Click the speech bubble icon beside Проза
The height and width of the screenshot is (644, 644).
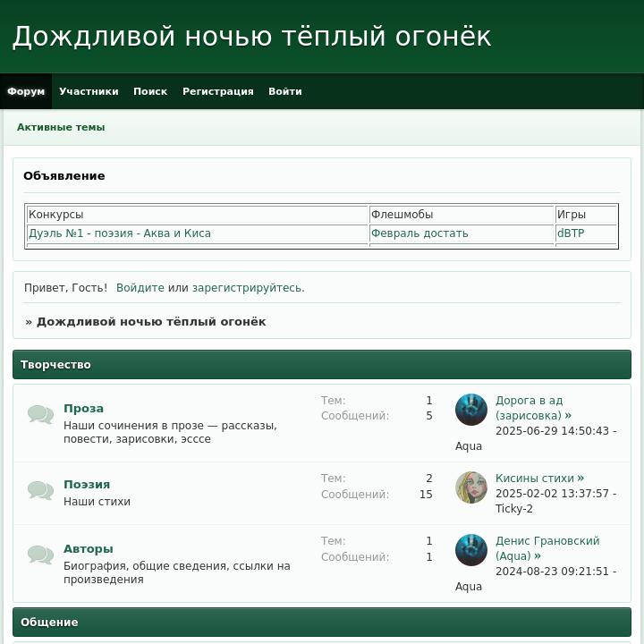(40, 415)
